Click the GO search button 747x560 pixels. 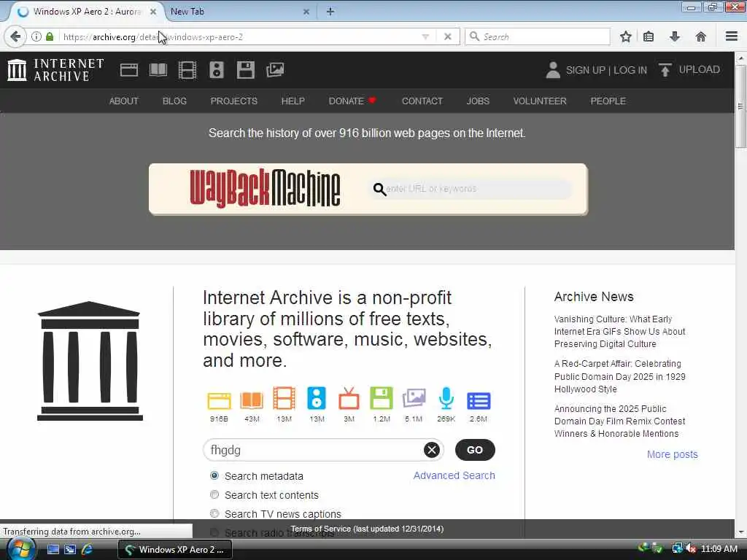point(475,450)
